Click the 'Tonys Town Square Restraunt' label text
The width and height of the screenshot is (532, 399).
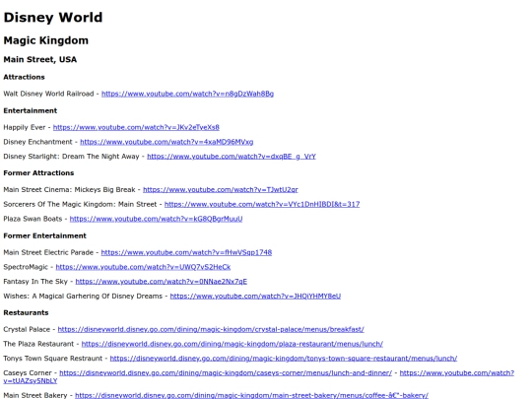[52, 359]
